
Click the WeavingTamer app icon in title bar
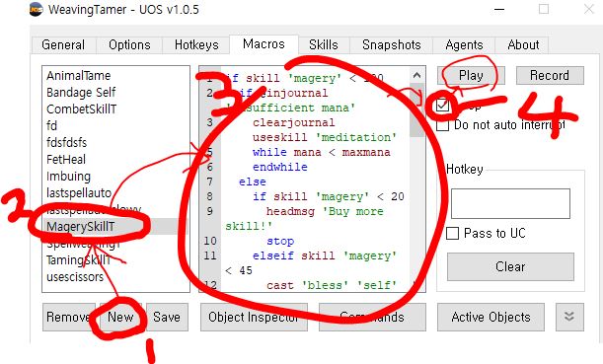(37, 9)
